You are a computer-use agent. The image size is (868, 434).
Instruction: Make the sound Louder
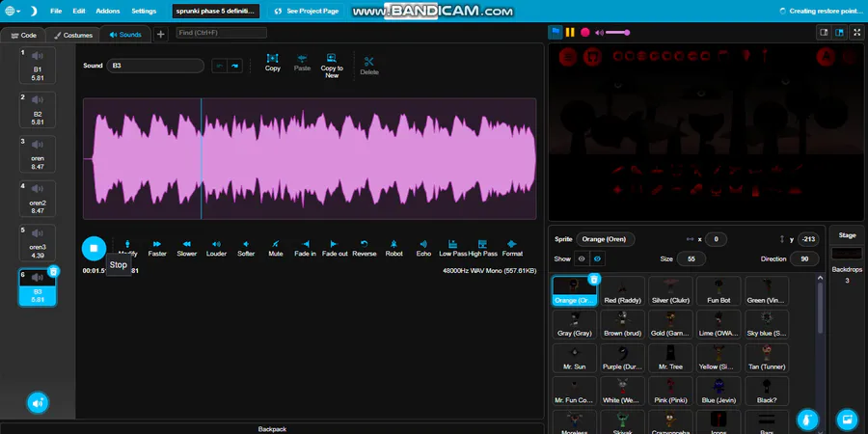click(x=216, y=248)
